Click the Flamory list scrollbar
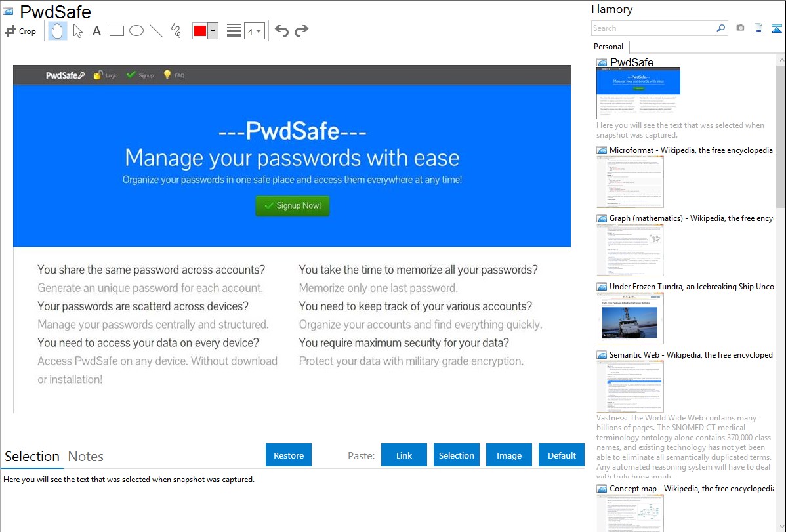The width and height of the screenshot is (786, 532). click(781, 135)
